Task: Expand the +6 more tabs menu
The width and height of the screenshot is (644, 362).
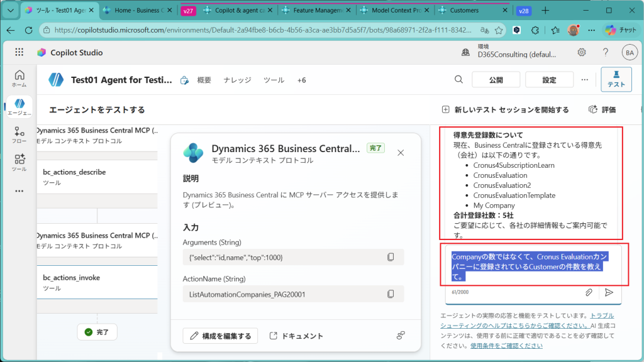Action: 301,80
